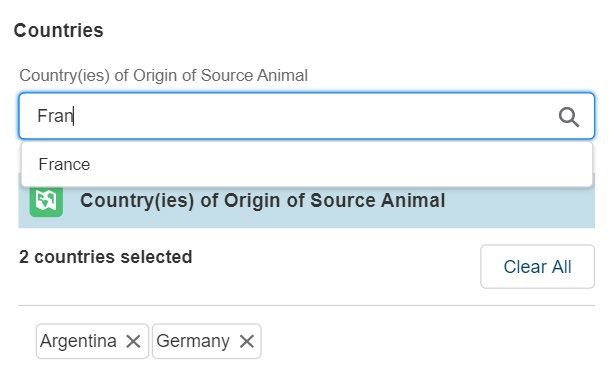The image size is (614, 376).
Task: Remove the Argentina country tag
Action: pyautogui.click(x=133, y=341)
